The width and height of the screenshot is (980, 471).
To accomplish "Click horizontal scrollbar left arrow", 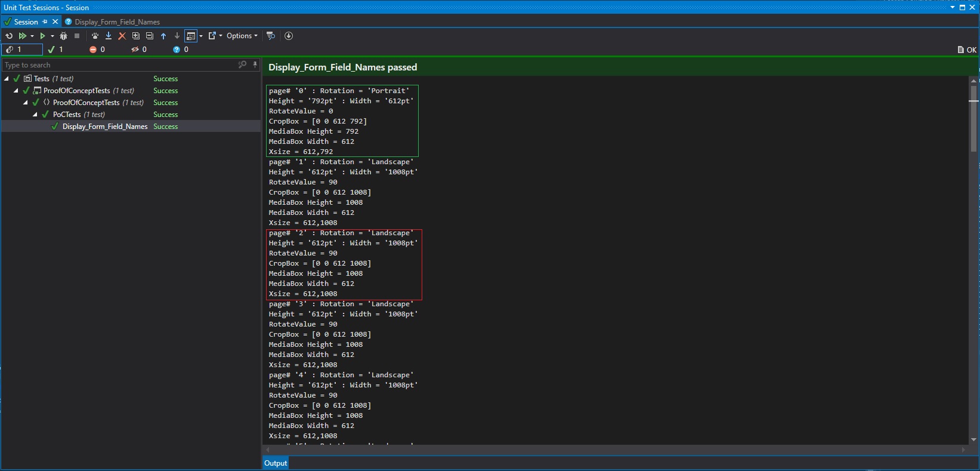I will (267, 450).
